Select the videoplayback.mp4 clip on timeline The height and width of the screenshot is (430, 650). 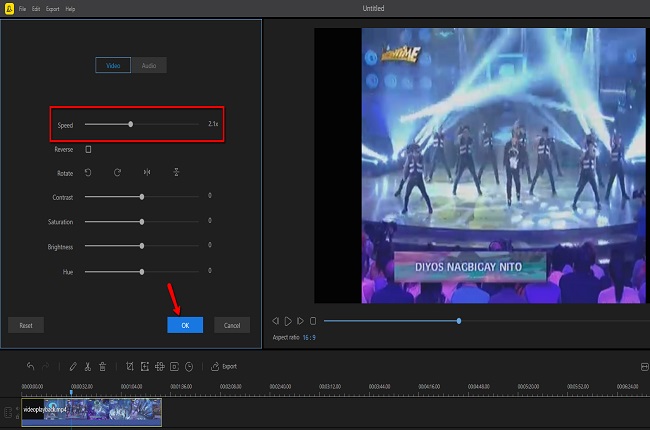tap(91, 411)
